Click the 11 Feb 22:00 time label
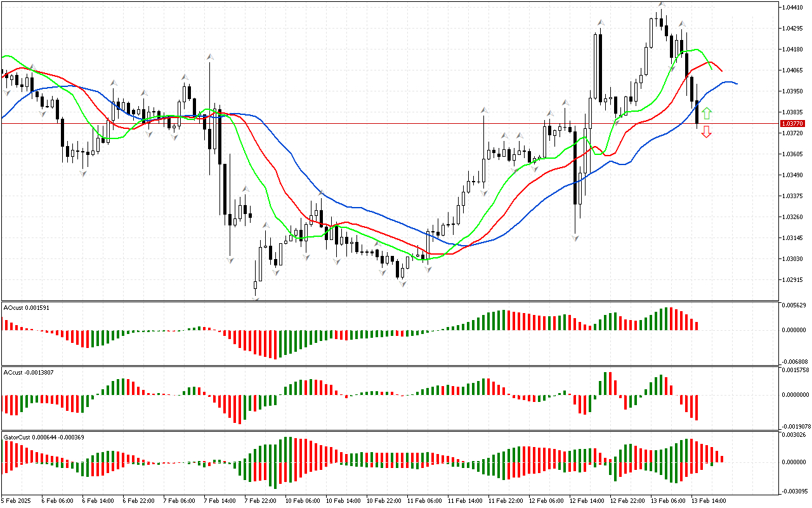 (x=505, y=501)
